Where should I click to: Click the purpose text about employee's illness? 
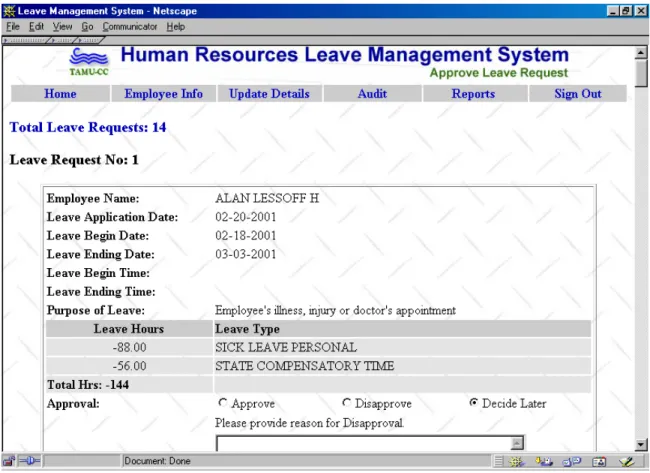pyautogui.click(x=335, y=310)
